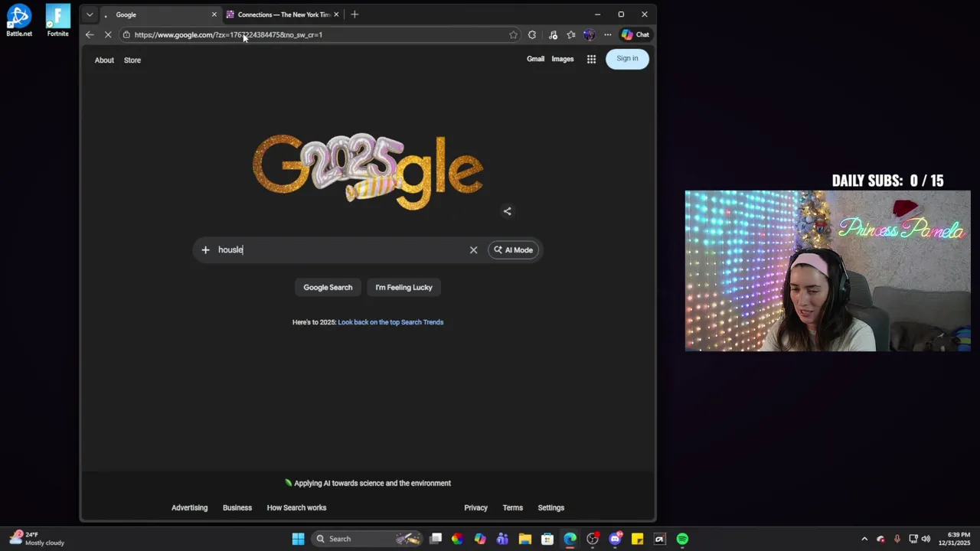This screenshot has height=551, width=980.
Task: Open the Privacy footer link
Action: coord(475,507)
